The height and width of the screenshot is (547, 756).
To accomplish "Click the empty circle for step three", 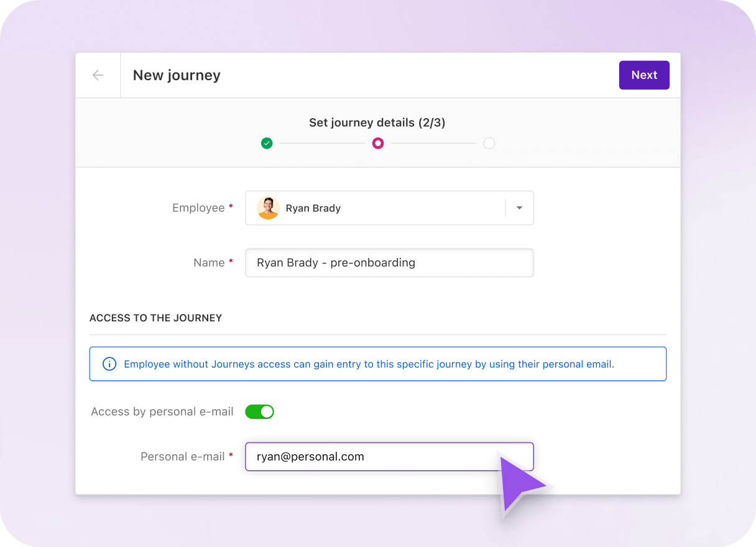I will (x=489, y=143).
